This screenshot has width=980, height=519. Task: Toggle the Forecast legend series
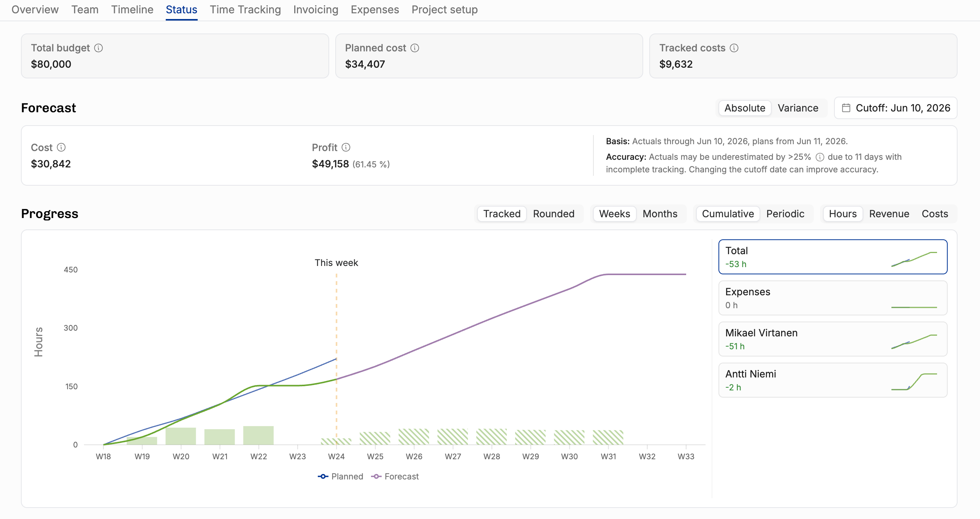395,476
